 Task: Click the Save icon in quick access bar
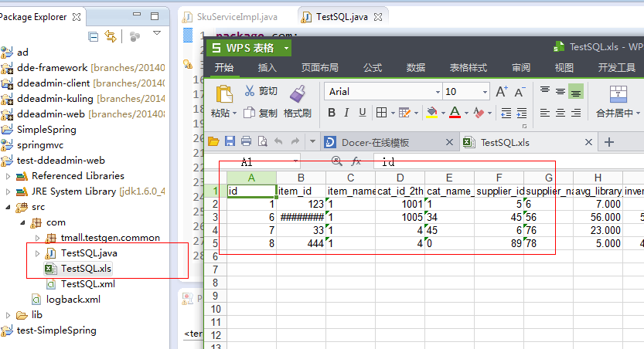click(x=230, y=141)
